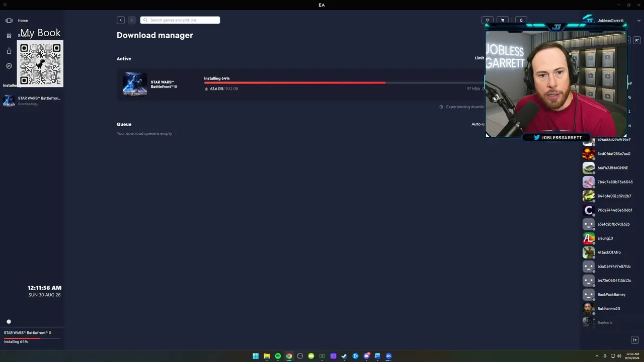The height and width of the screenshot is (362, 644).
Task: Click the Battlefront II install status at sidebar bottom
Action: click(x=32, y=337)
